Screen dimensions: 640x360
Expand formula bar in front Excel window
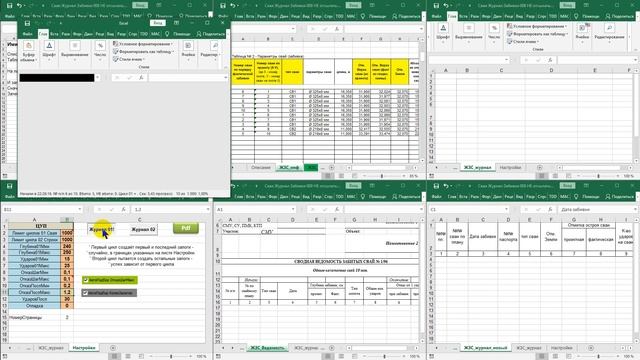click(x=225, y=78)
